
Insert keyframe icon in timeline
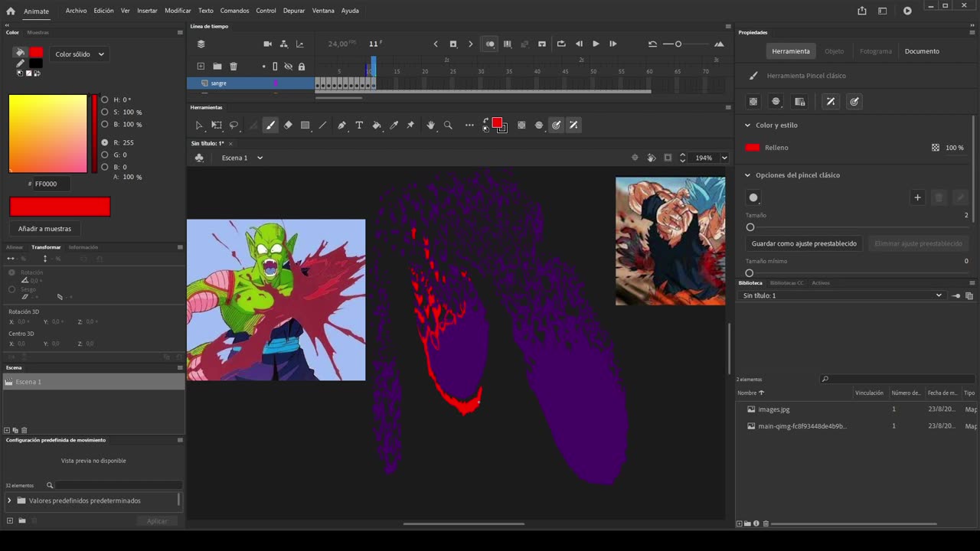click(453, 44)
